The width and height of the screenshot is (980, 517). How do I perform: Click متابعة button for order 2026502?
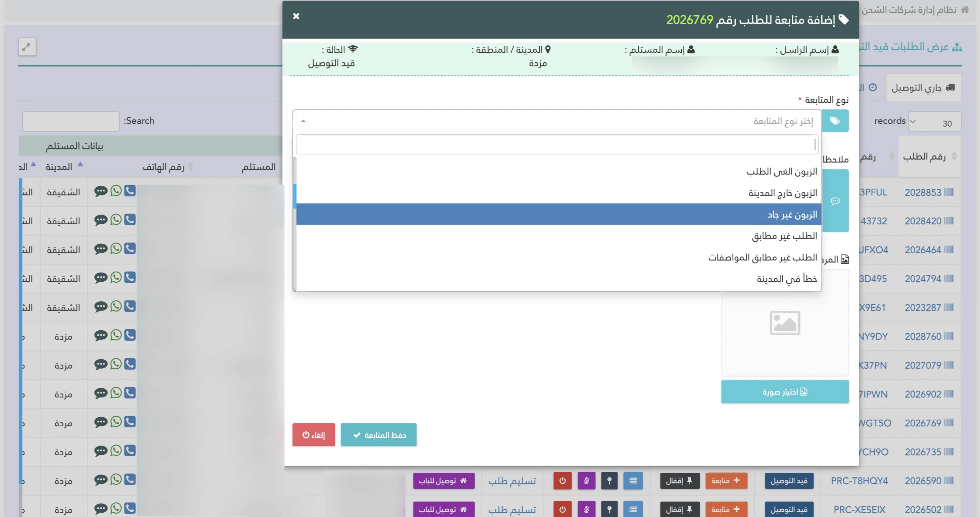726,509
